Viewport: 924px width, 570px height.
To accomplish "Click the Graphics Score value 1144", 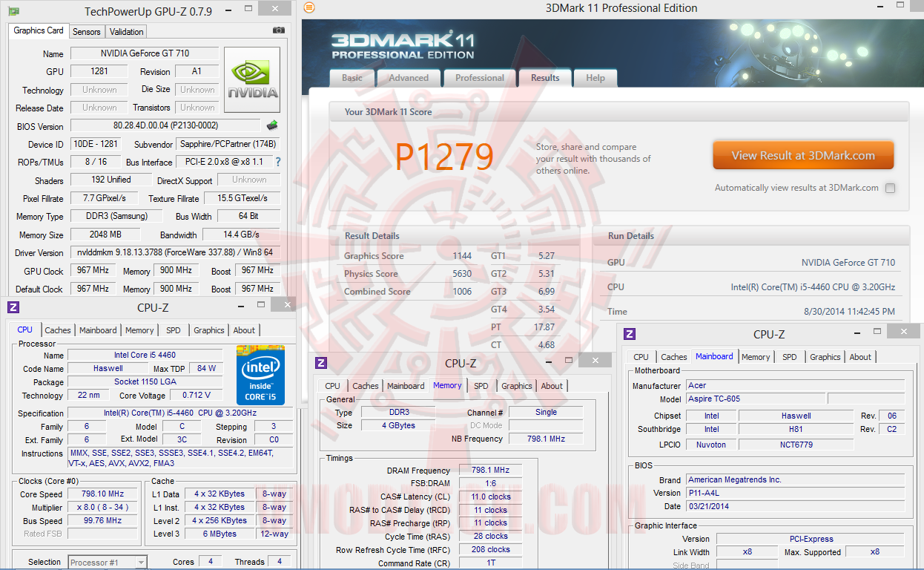I will [x=462, y=256].
